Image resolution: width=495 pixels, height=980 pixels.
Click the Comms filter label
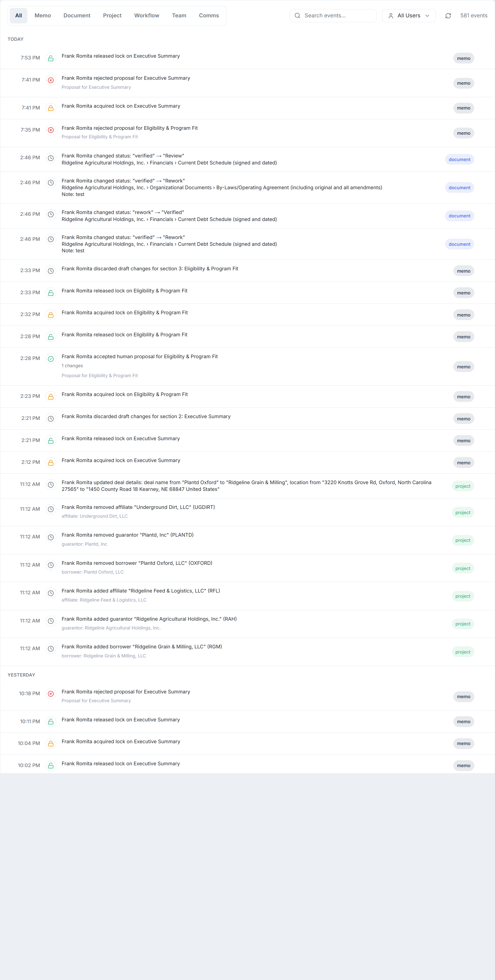pos(209,16)
